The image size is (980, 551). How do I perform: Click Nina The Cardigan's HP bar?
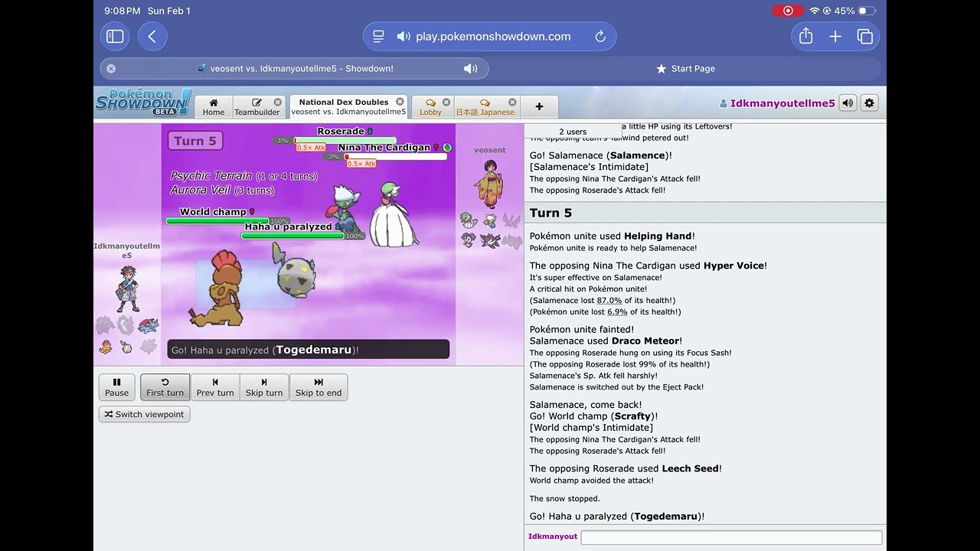395,157
